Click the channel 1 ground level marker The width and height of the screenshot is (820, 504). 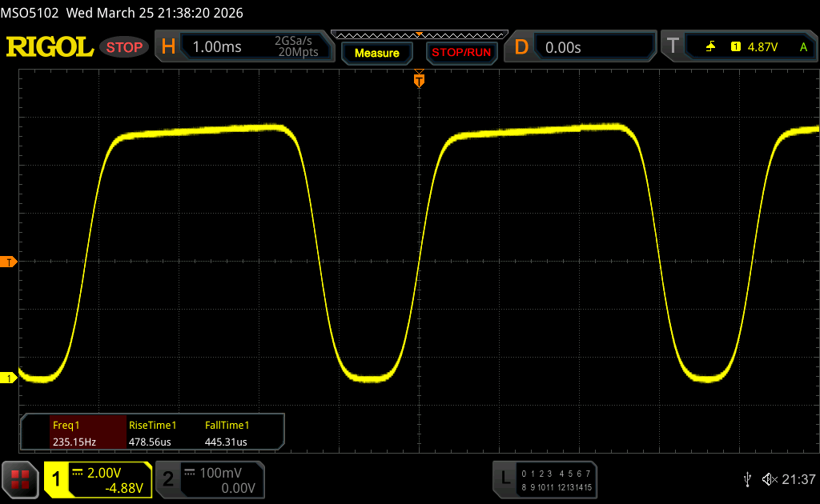coord(9,378)
